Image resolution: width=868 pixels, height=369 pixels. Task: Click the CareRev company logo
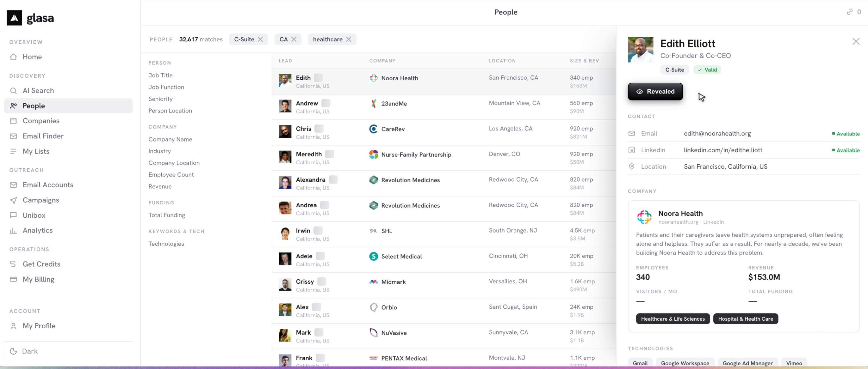(373, 129)
